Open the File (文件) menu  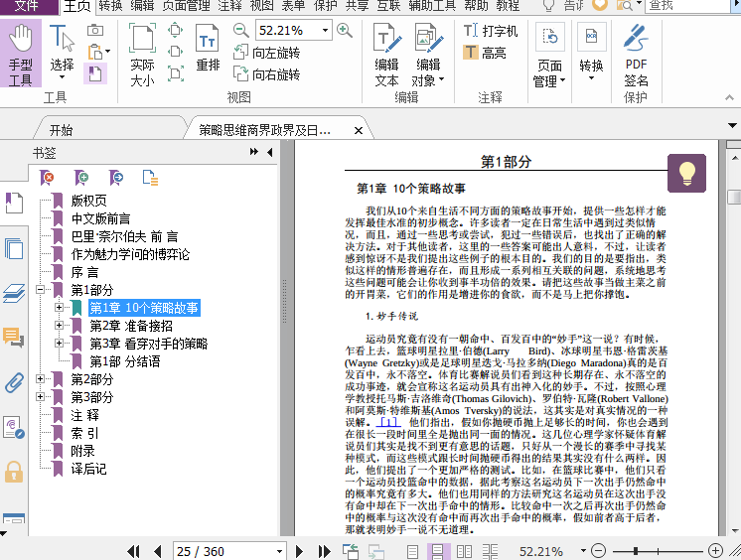27,6
